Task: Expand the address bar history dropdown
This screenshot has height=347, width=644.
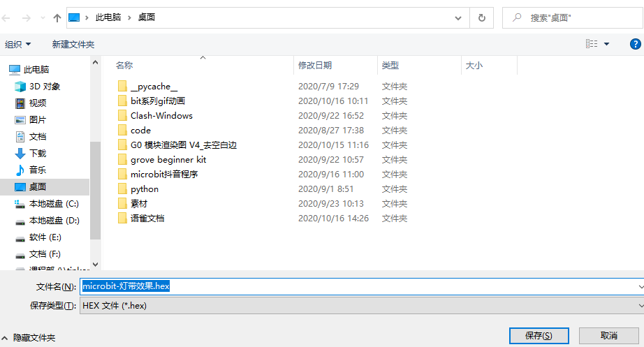Action: (x=458, y=18)
